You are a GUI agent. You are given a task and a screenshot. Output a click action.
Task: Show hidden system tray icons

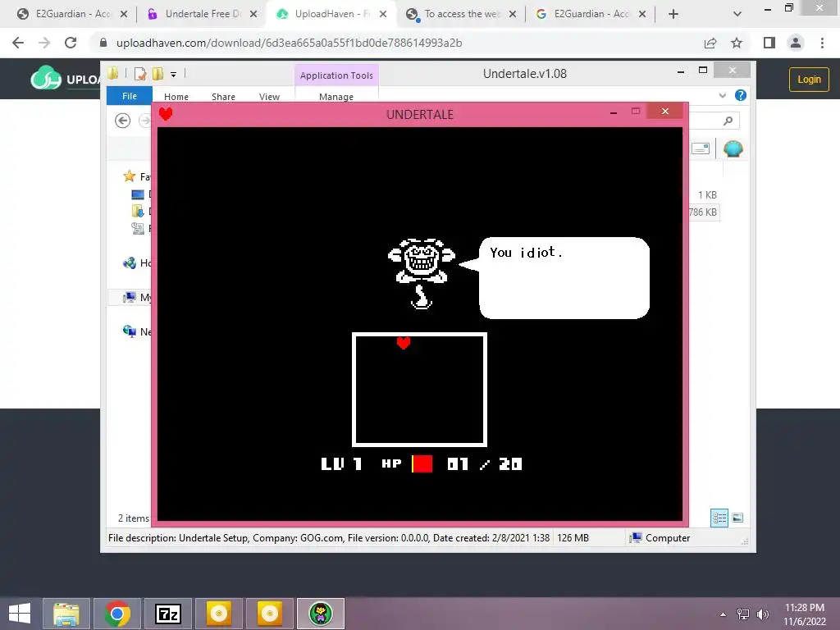tap(723, 614)
